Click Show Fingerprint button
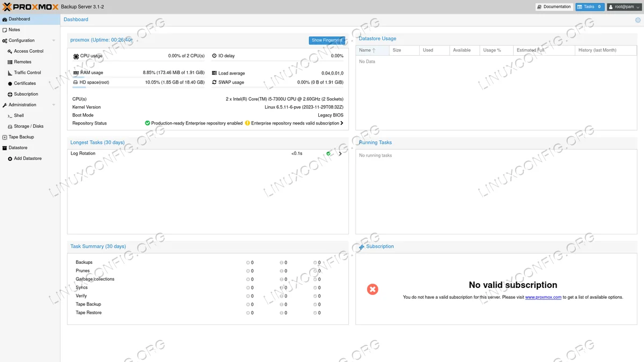 click(x=327, y=40)
